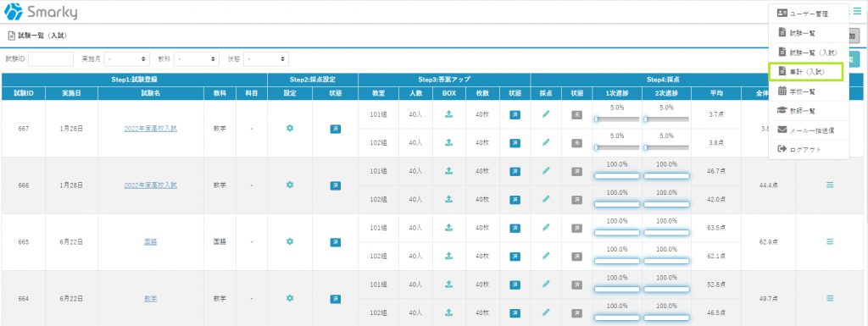Click upload icon for 102組 of exam 667

pos(449,142)
